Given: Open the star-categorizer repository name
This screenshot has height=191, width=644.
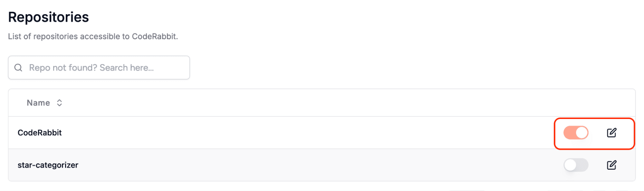Looking at the screenshot, I should click(48, 165).
